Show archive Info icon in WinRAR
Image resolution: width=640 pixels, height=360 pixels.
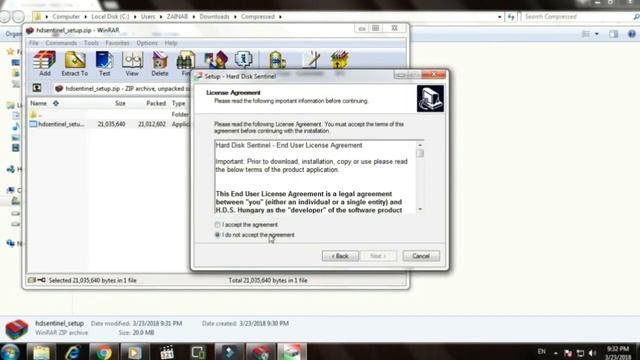[x=243, y=60]
